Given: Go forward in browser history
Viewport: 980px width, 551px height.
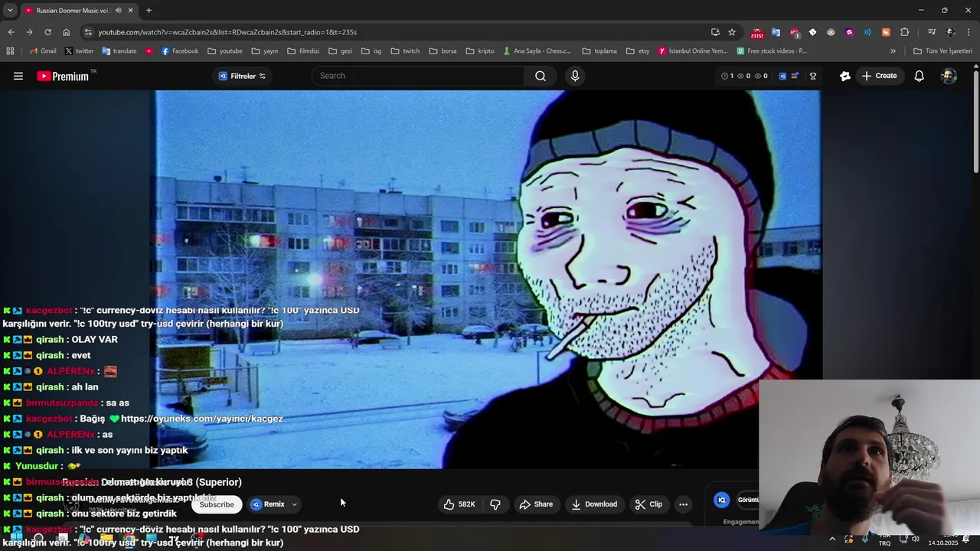Looking at the screenshot, I should click(29, 32).
